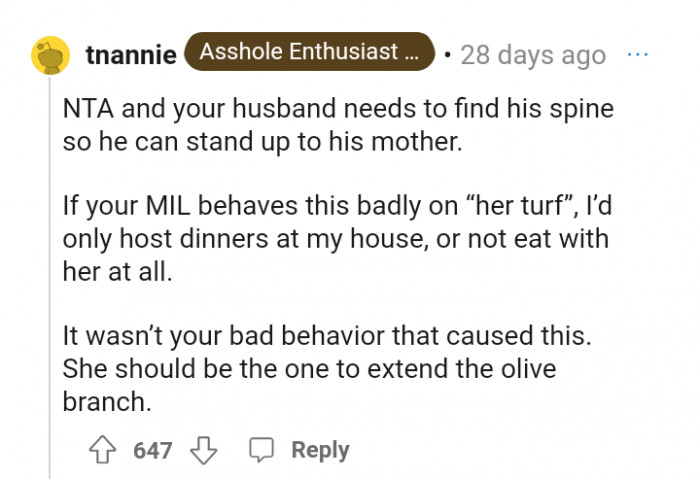Upvote tnannie's comment
Image resolution: width=700 pixels, height=479 pixels.
tap(104, 450)
